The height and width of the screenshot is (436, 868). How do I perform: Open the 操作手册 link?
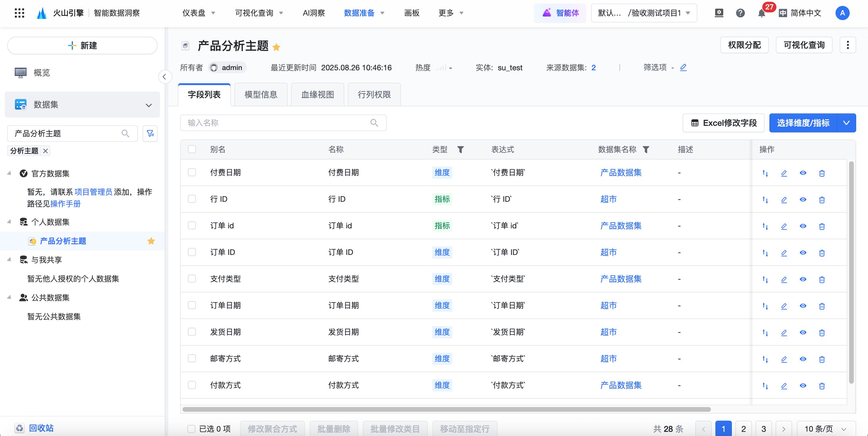tap(65, 204)
